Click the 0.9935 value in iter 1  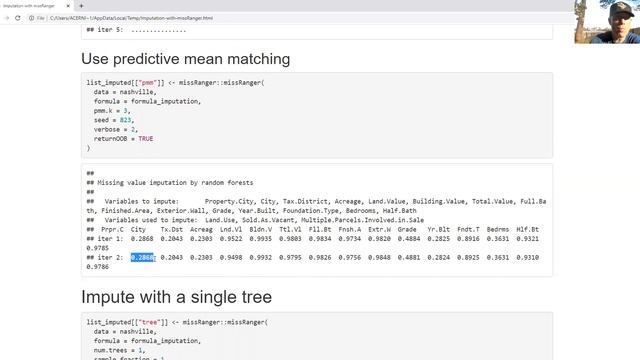pos(260,239)
